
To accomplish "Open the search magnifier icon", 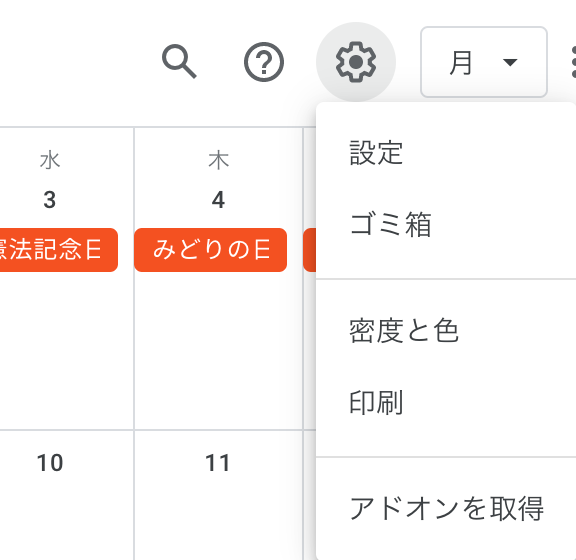I will [179, 62].
